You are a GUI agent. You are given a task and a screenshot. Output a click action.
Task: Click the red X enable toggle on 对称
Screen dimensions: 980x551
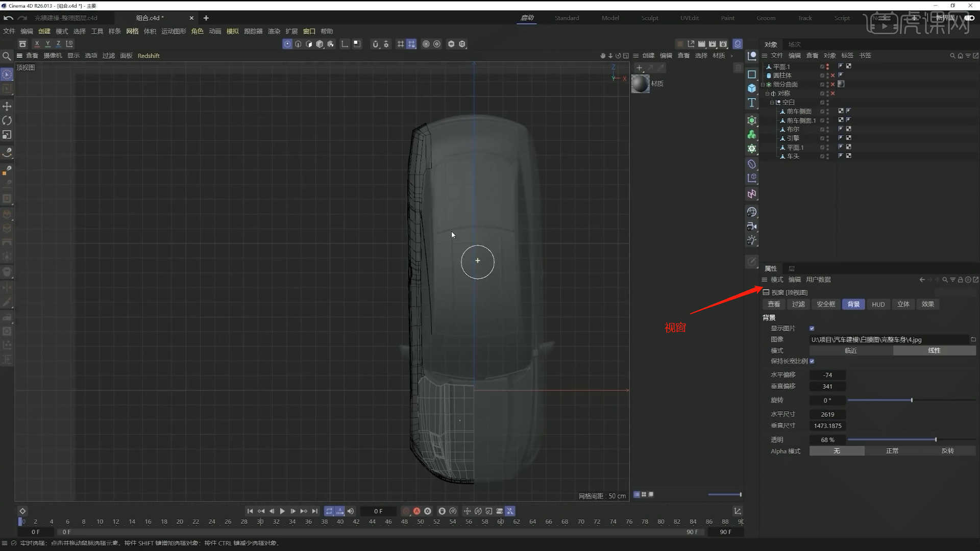click(x=833, y=94)
